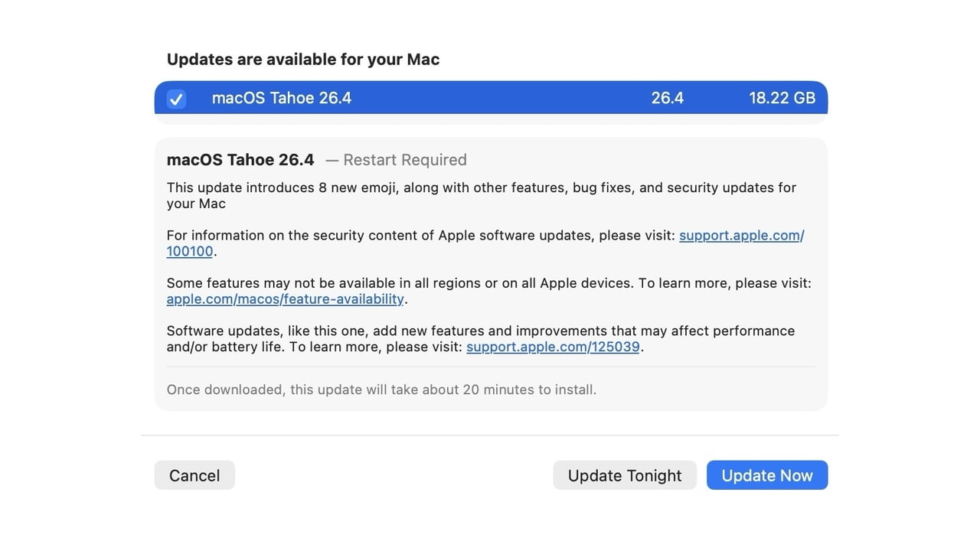Click the macOS Tahoe 26.4 detail title

coord(240,159)
